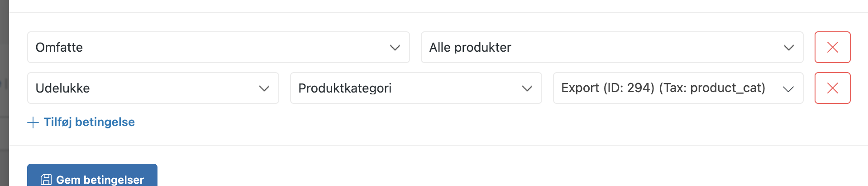
Task: Select the 'Produktkategori' value text
Action: pyautogui.click(x=345, y=88)
